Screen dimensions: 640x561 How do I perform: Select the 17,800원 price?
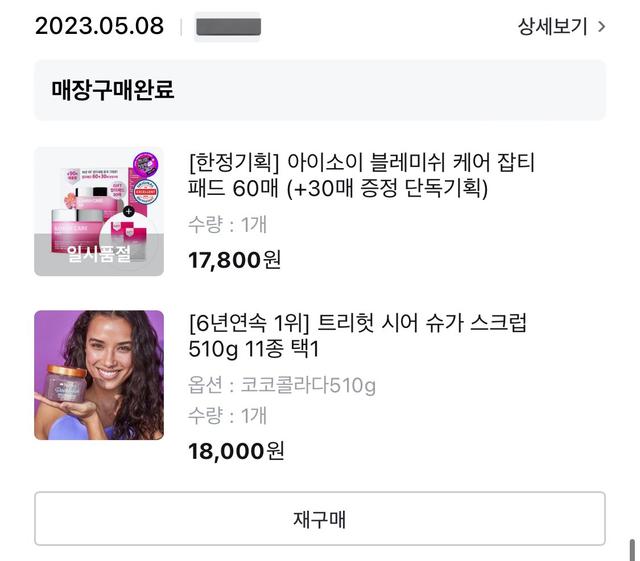tap(235, 260)
